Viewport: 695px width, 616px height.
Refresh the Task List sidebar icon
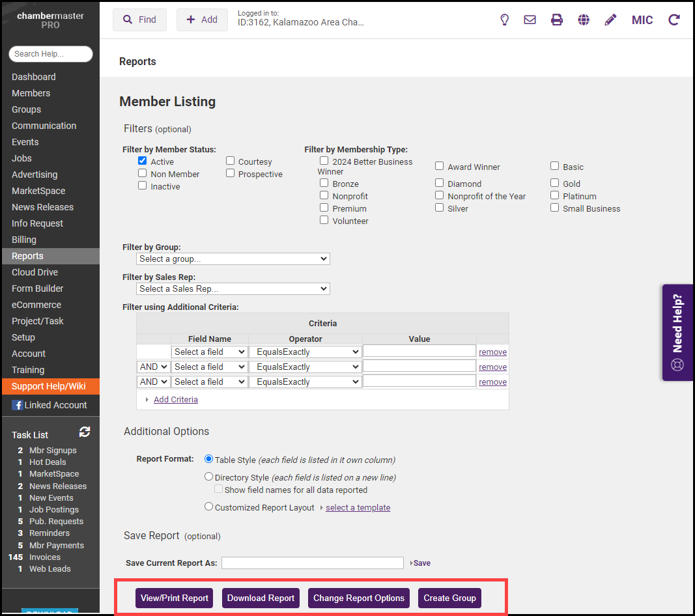[85, 432]
